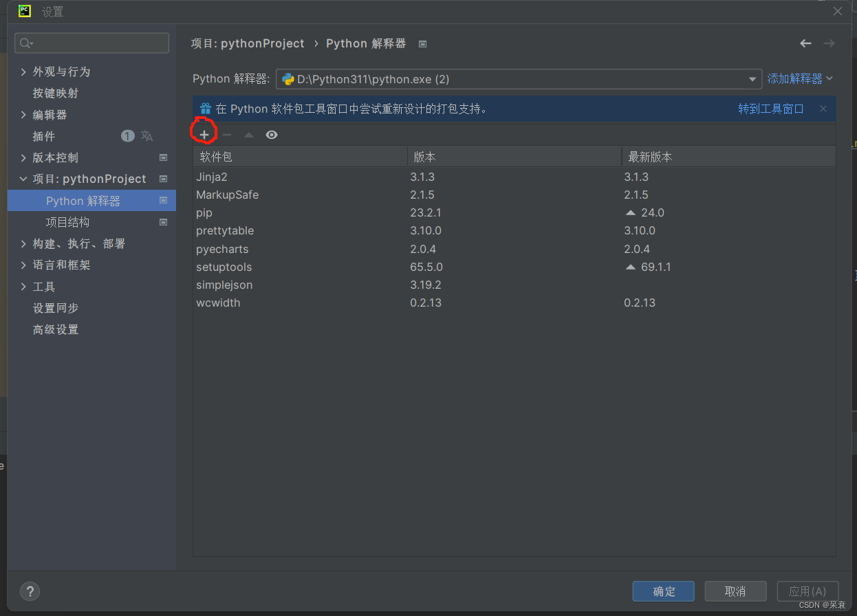Click the plus icon to install a package
This screenshot has height=616, width=857.
[204, 135]
